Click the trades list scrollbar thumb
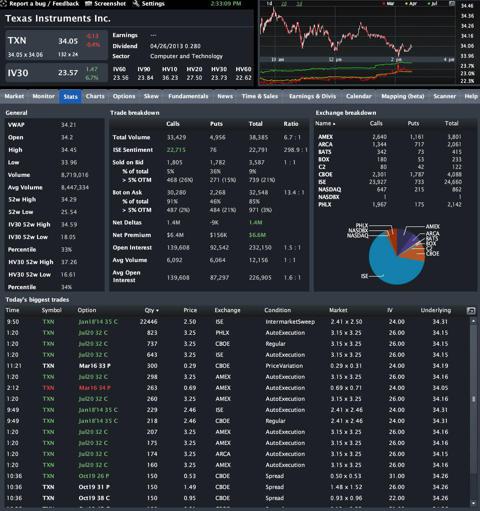Viewport: 480px width, 511px height. click(473, 399)
